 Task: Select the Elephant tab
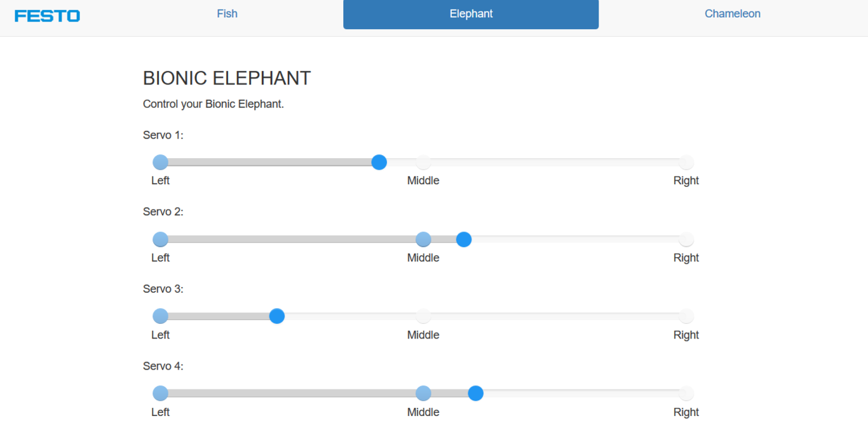471,14
